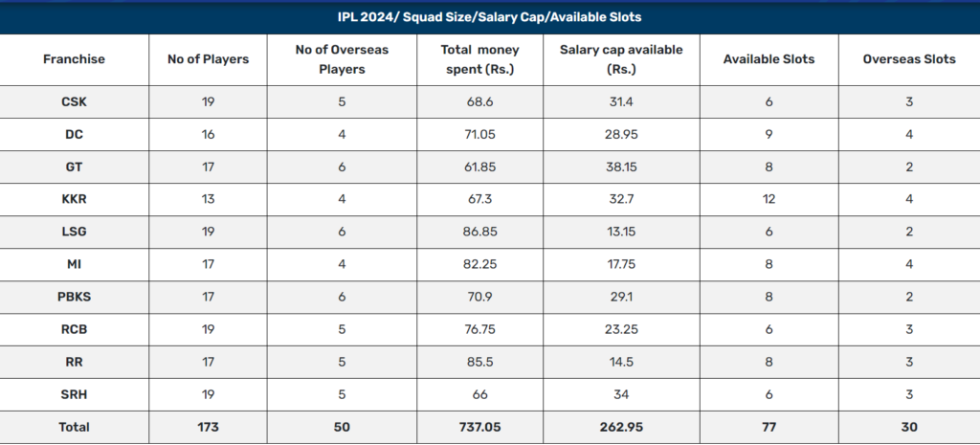The height and width of the screenshot is (445, 980).
Task: Select DC's number of players 16
Action: coord(209,134)
